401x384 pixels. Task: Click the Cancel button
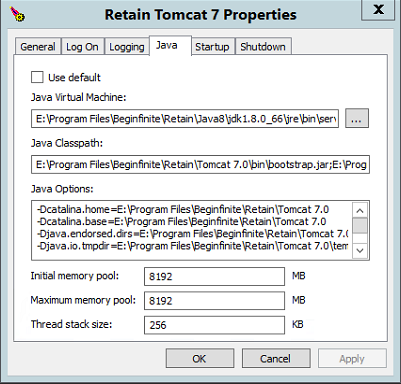tap(276, 358)
